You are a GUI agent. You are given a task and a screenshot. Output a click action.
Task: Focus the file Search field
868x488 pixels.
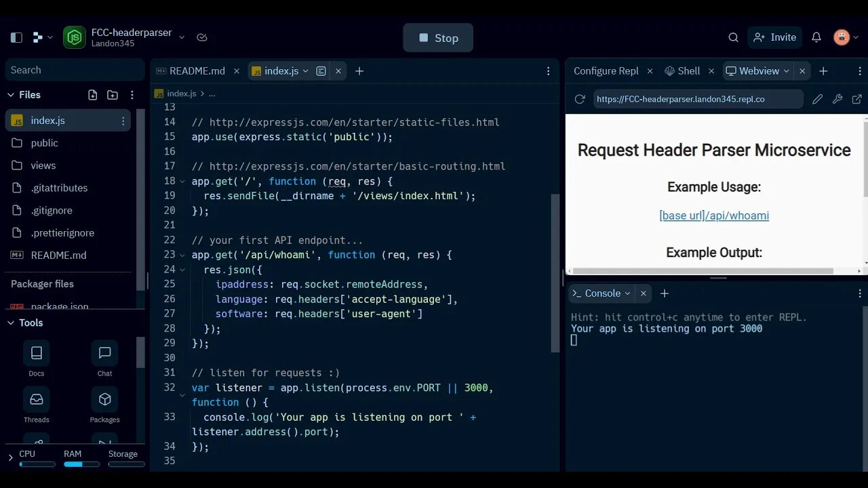click(75, 70)
